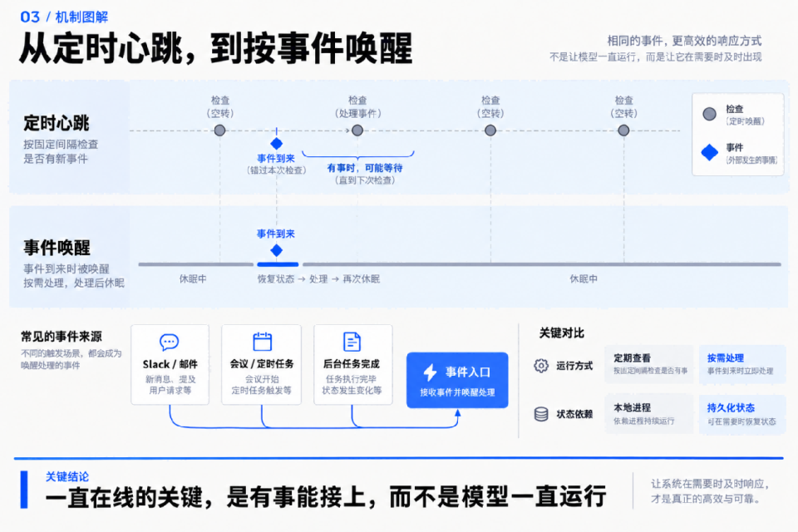Click the legend text 定时唤醒

[745, 121]
